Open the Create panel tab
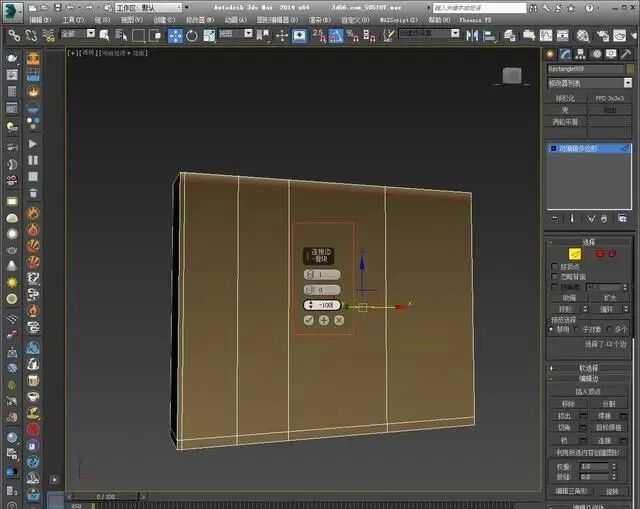The height and width of the screenshot is (509, 640). pyautogui.click(x=550, y=54)
